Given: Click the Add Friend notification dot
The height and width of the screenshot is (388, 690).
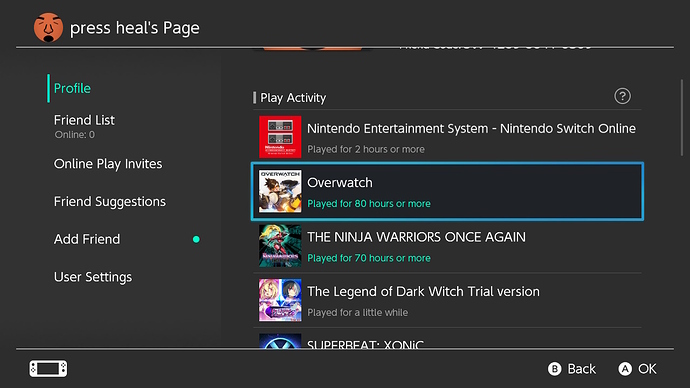Looking at the screenshot, I should tap(196, 239).
